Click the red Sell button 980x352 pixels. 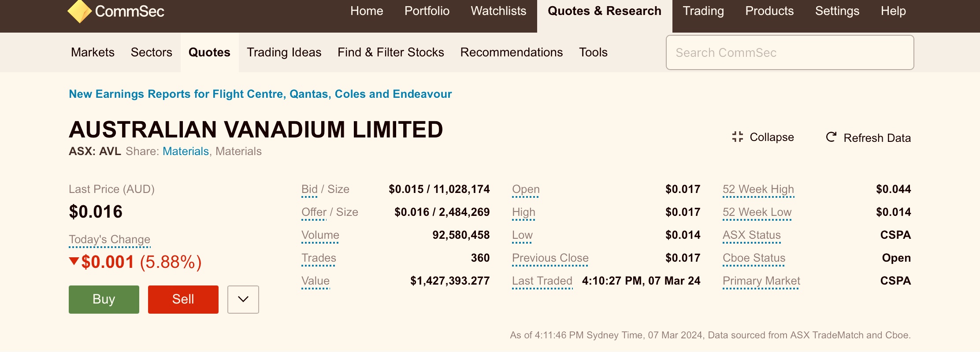coord(183,300)
